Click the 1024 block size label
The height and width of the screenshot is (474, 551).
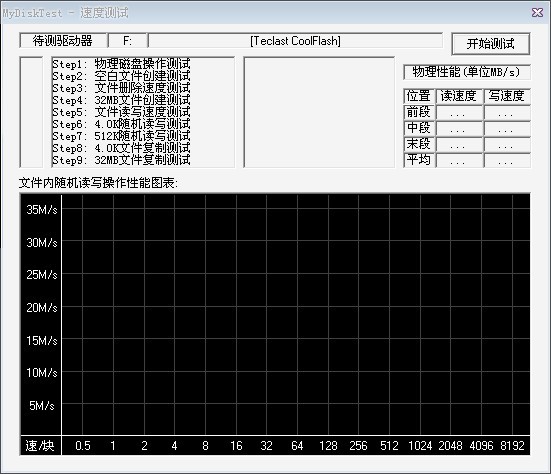420,446
